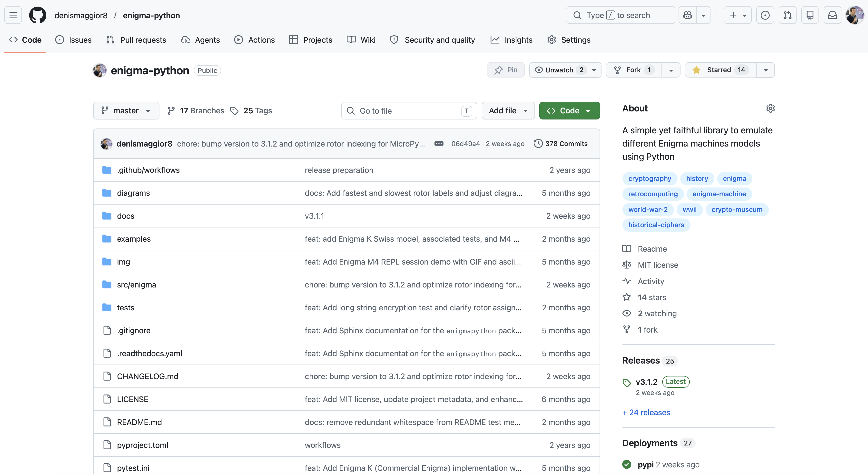Open the examples folder

click(x=134, y=239)
